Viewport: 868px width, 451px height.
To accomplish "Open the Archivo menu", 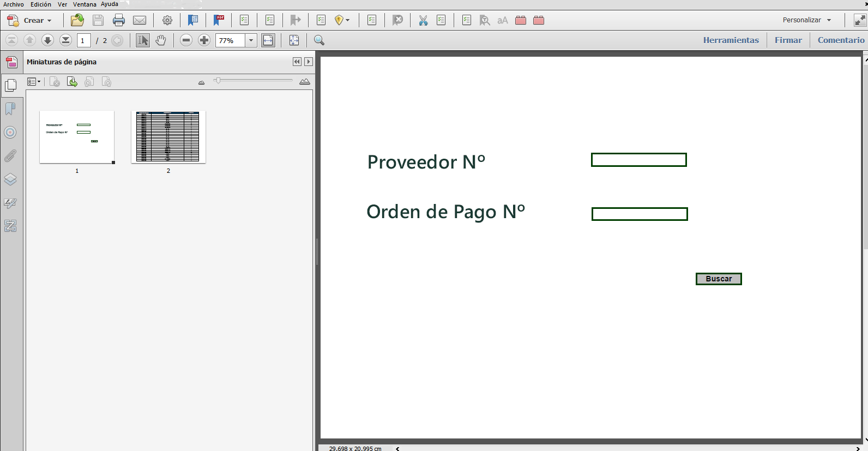I will coord(14,4).
